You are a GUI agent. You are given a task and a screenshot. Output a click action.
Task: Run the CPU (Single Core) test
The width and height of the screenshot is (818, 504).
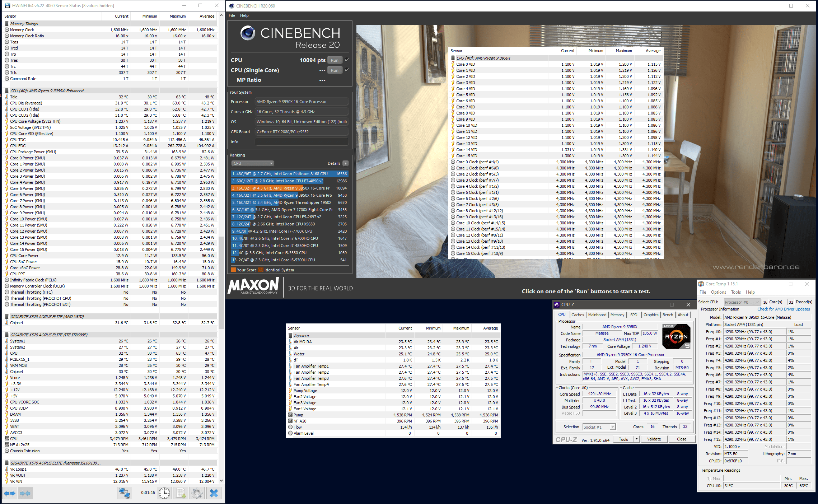click(x=335, y=70)
